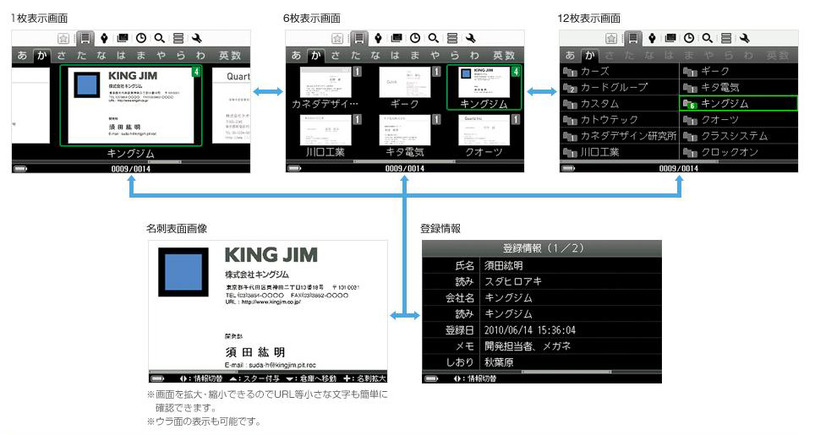Viewport: 826px width, 435px height.
Task: Click the clock history icon in 12枚表示画面 screen
Action: 689,38
